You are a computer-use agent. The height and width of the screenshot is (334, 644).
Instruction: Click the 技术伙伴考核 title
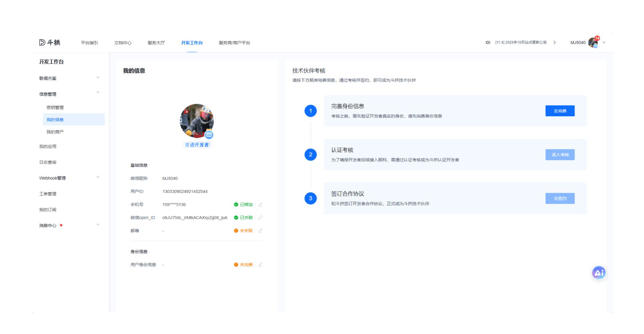(x=309, y=71)
